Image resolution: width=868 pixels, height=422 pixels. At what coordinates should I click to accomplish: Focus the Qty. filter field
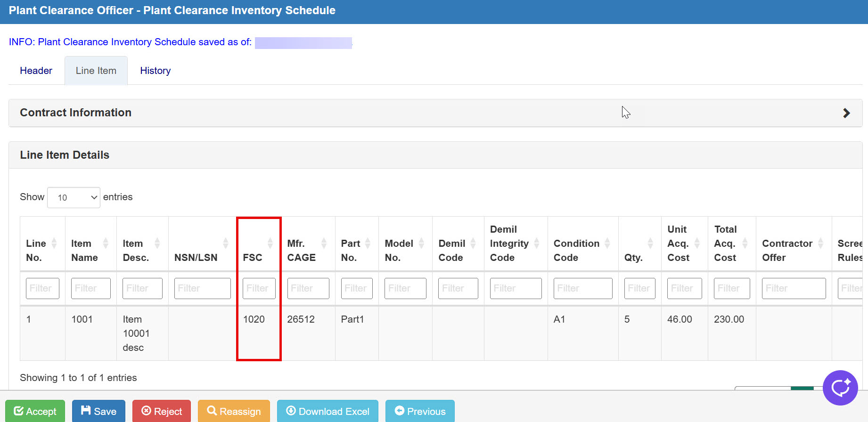[x=639, y=288]
